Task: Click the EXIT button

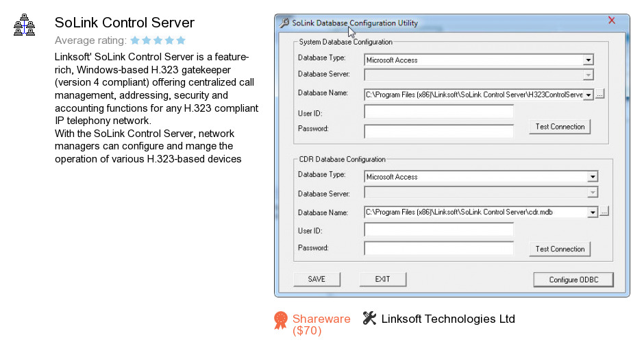Action: pyautogui.click(x=383, y=279)
